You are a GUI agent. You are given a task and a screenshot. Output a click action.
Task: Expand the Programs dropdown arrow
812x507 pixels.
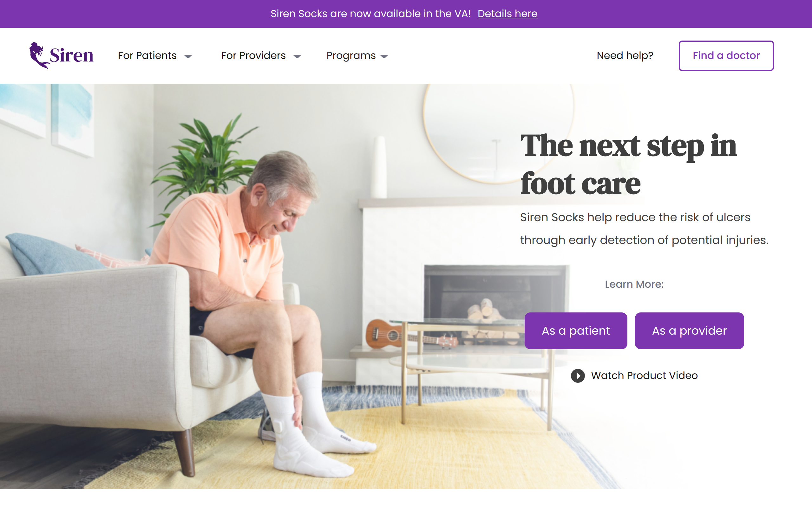coord(384,56)
